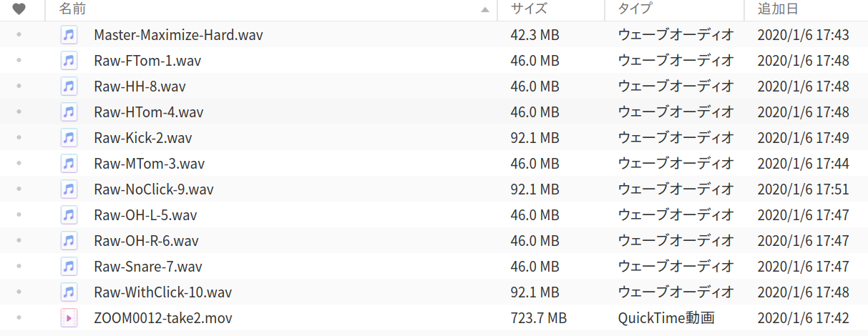The height and width of the screenshot is (336, 868).
Task: Click the audio icon of Master-Maximize-Hard.wav
Action: click(69, 35)
